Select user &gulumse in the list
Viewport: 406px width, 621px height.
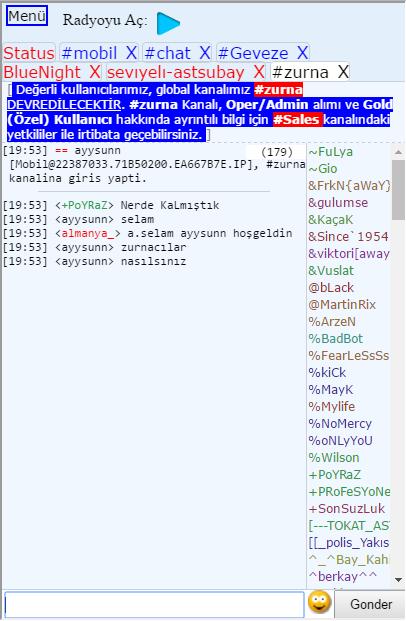pyautogui.click(x=338, y=203)
